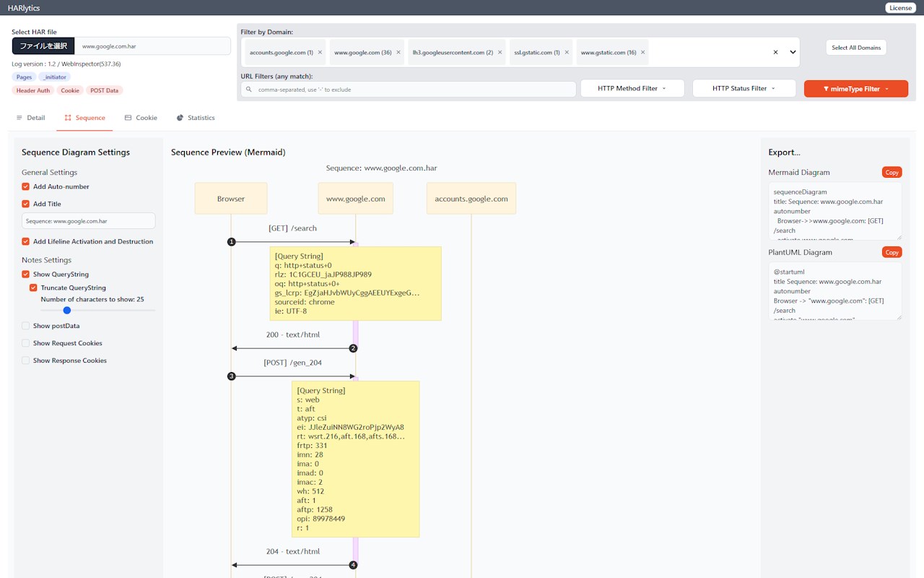Click sequence step number 2 marker
The height and width of the screenshot is (578, 924).
(353, 348)
